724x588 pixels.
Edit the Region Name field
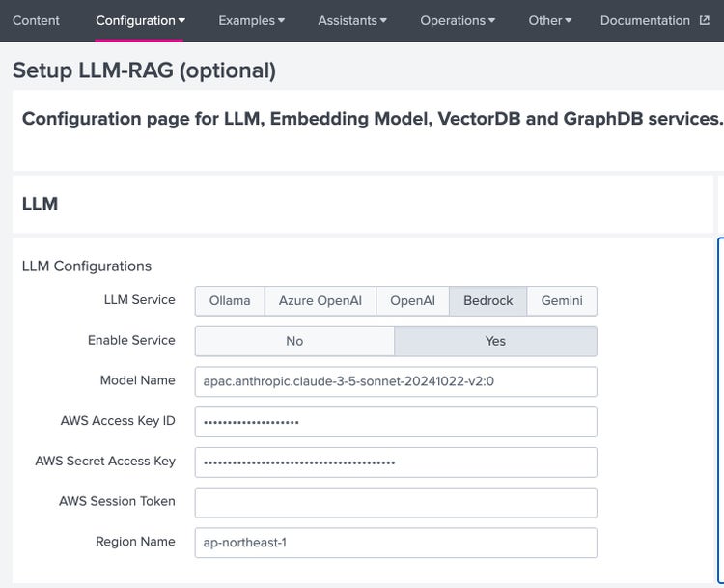click(x=396, y=543)
